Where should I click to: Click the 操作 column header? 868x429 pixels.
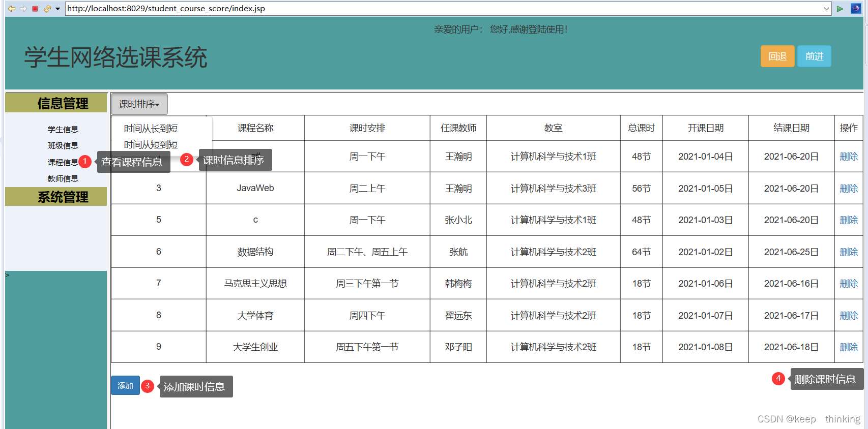point(849,128)
